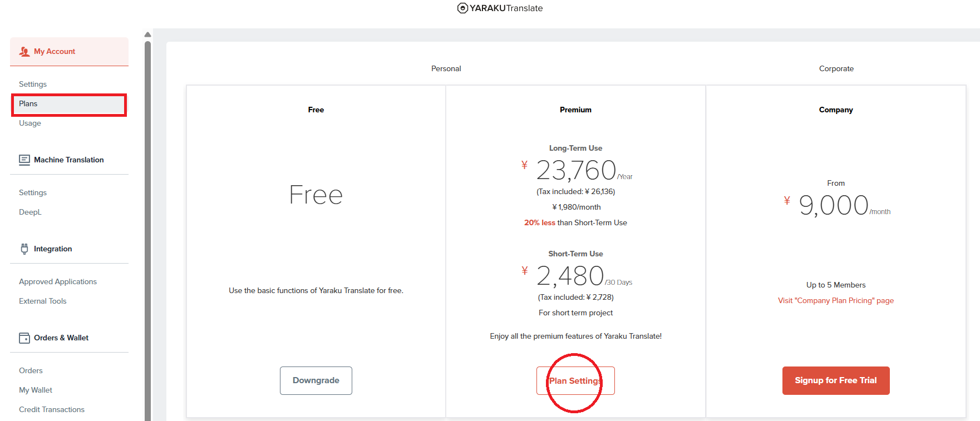Click the Downgrade button on Free plan
The height and width of the screenshot is (421, 980).
tap(316, 380)
